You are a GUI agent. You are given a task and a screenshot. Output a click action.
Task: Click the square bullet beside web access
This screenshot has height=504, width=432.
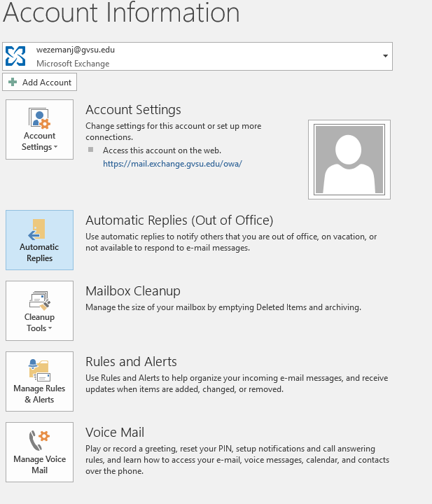pos(90,150)
